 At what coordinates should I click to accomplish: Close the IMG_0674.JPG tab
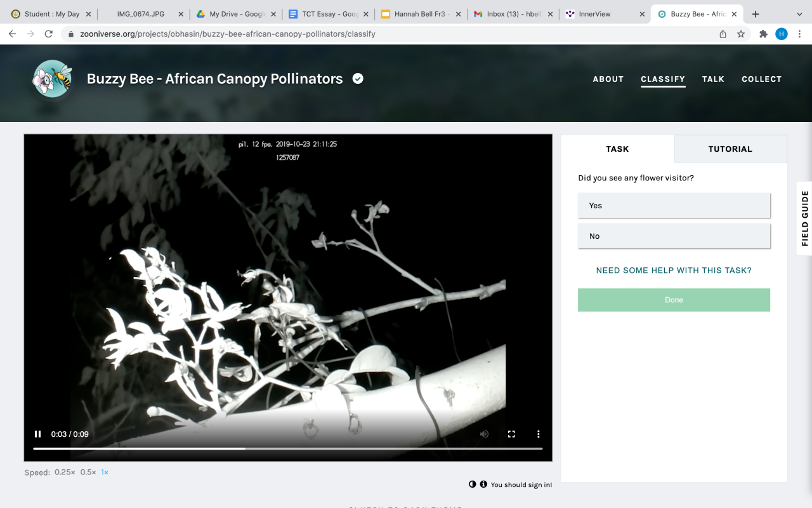pos(181,14)
